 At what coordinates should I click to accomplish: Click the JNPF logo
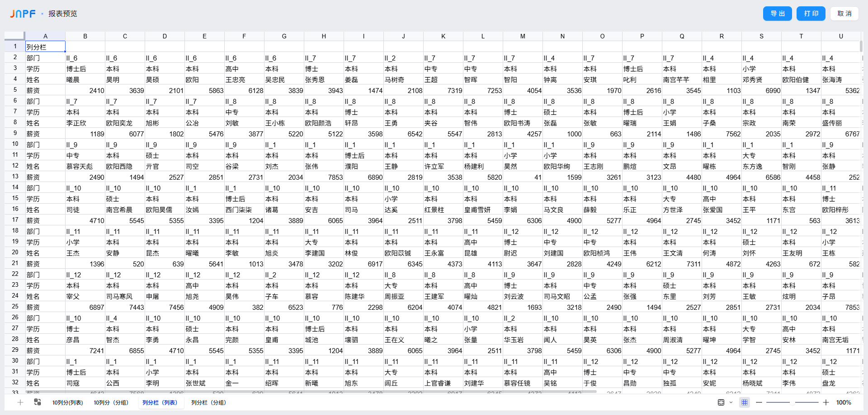[23, 14]
